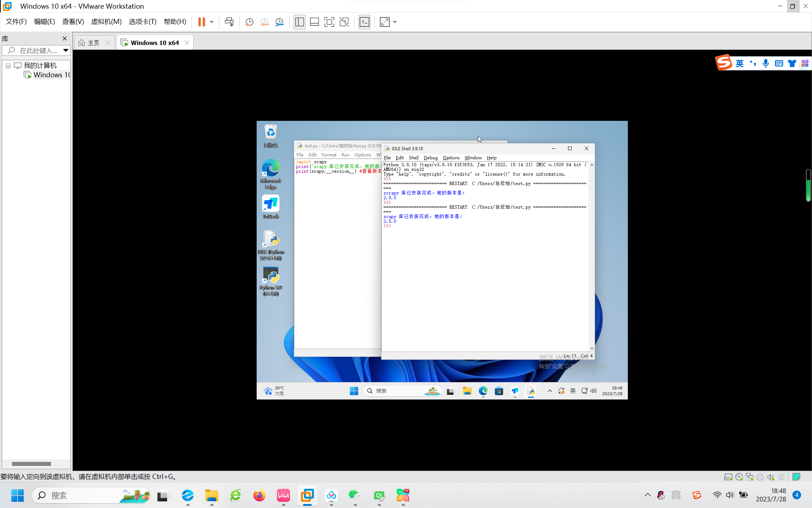This screenshot has width=812, height=508.
Task: Toggle the library sidebar view button
Action: click(x=299, y=22)
